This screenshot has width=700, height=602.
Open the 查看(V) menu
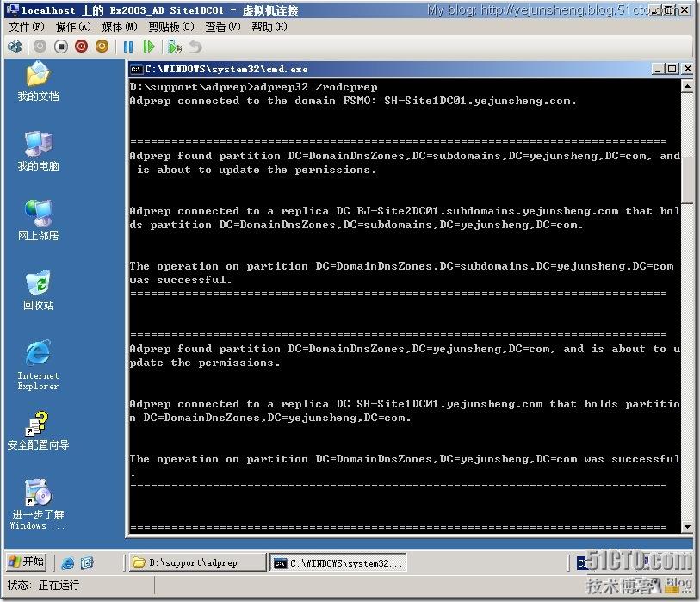click(x=223, y=28)
